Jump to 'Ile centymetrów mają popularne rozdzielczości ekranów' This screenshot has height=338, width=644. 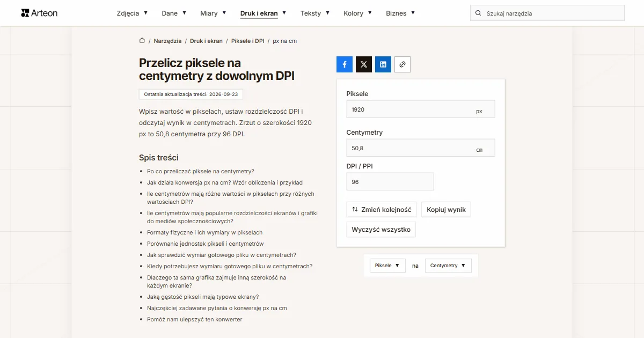click(232, 217)
